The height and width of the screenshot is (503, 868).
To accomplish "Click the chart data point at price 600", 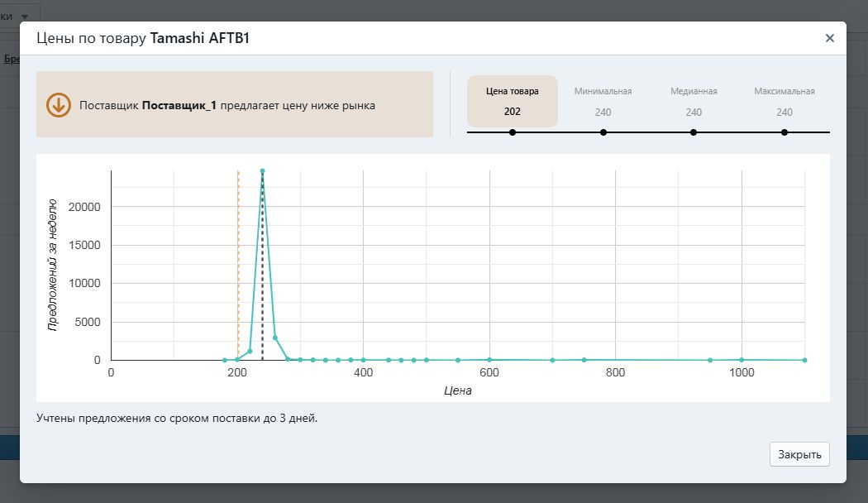I will click(489, 360).
